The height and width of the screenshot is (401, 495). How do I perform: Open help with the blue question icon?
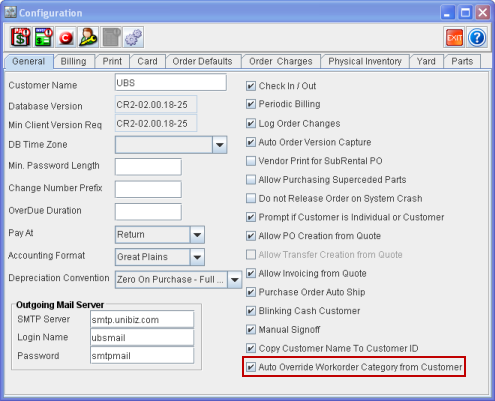pos(477,38)
